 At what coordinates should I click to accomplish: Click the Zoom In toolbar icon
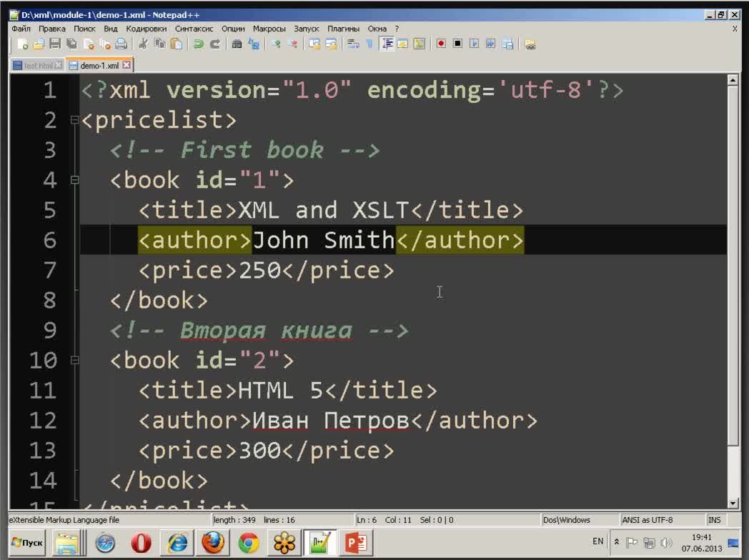coord(276,44)
